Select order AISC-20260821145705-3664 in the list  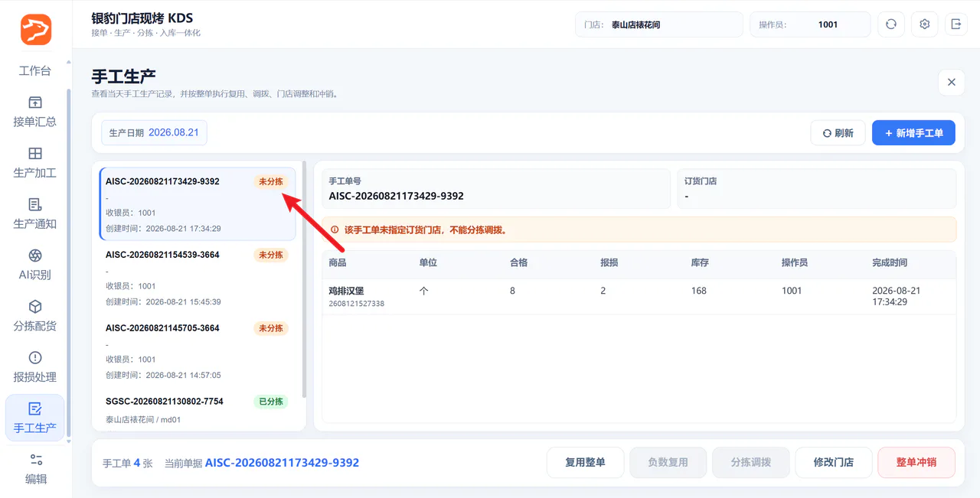pos(198,351)
